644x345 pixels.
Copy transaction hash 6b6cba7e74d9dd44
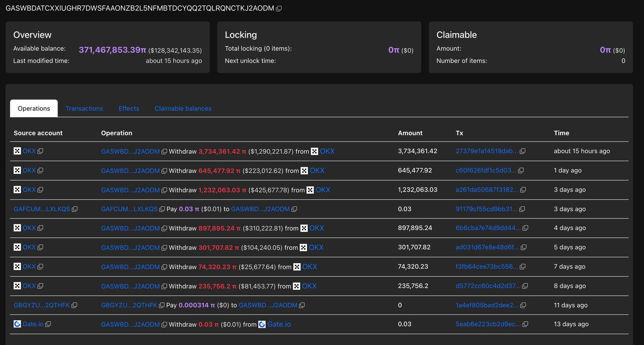coord(525,228)
